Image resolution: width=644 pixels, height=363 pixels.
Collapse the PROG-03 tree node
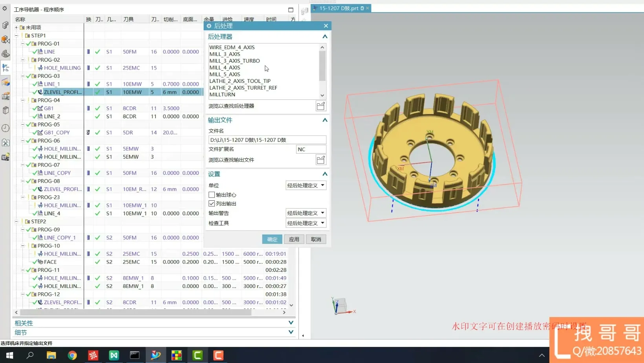[23, 76]
